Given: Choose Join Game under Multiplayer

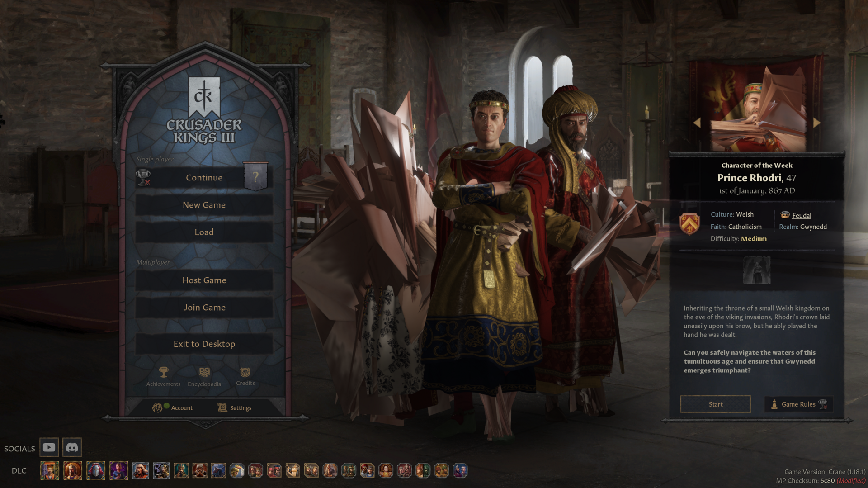Looking at the screenshot, I should [x=204, y=308].
